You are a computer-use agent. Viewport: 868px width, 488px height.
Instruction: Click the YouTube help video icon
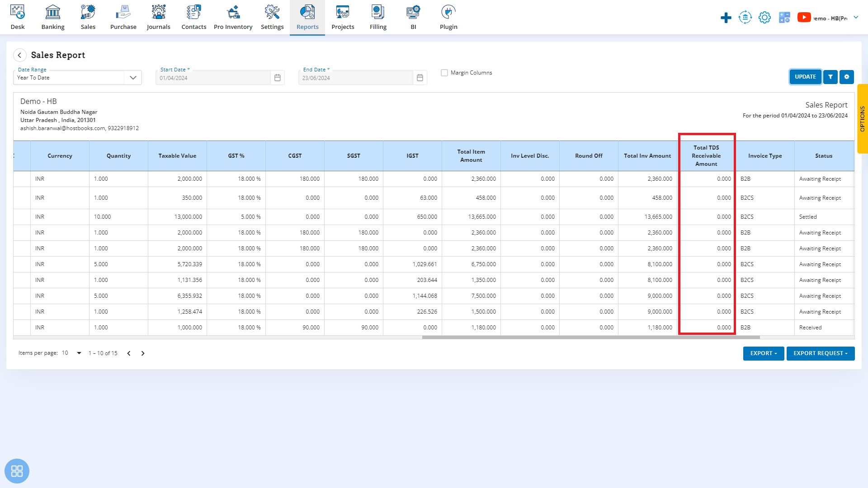(804, 17)
